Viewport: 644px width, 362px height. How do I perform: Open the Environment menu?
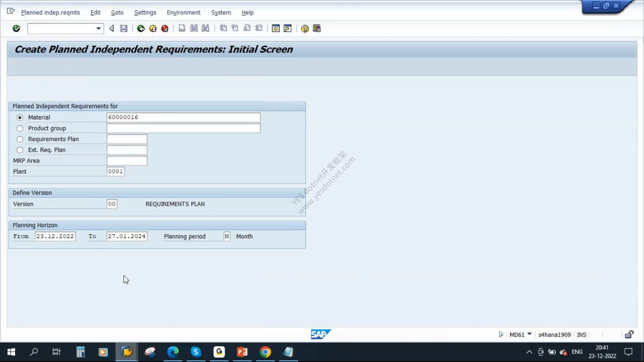coord(183,12)
